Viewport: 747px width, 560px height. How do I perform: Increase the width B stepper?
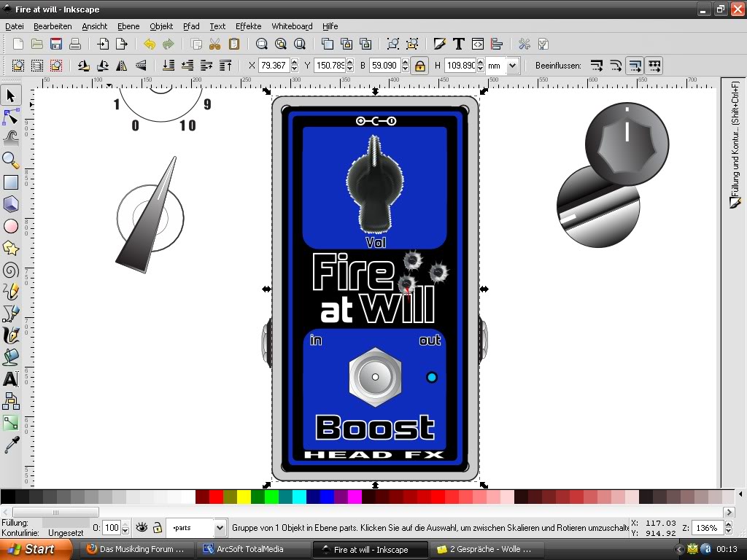tap(405, 62)
